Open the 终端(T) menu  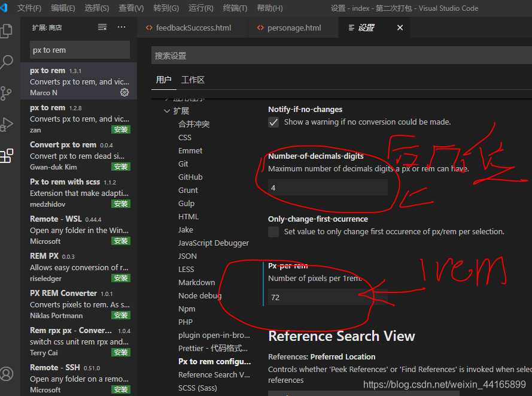(235, 8)
